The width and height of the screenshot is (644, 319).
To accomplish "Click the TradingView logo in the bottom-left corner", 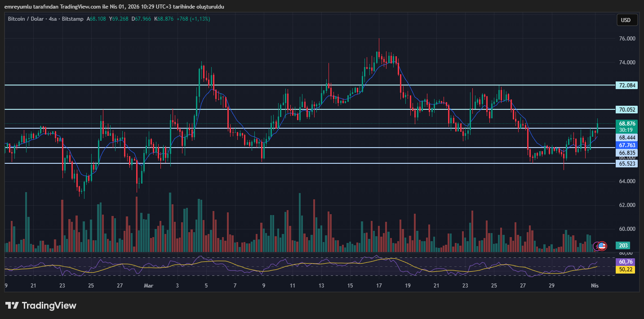I will [x=41, y=306].
